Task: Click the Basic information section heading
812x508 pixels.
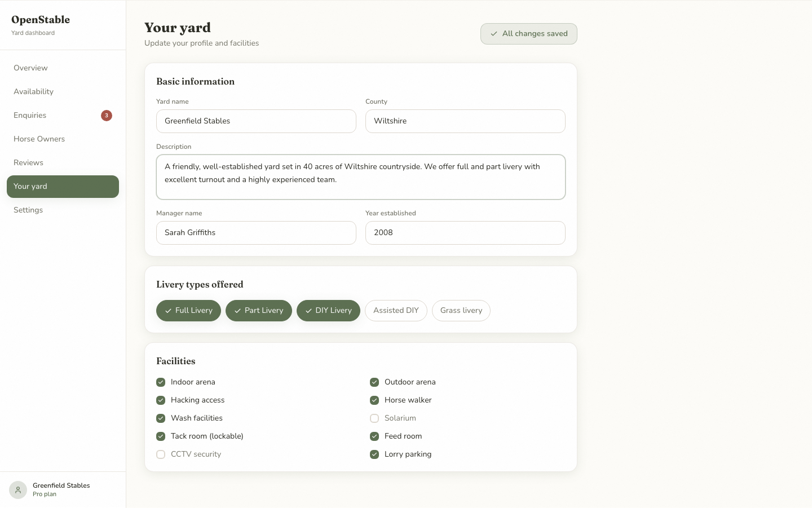Action: (195, 82)
